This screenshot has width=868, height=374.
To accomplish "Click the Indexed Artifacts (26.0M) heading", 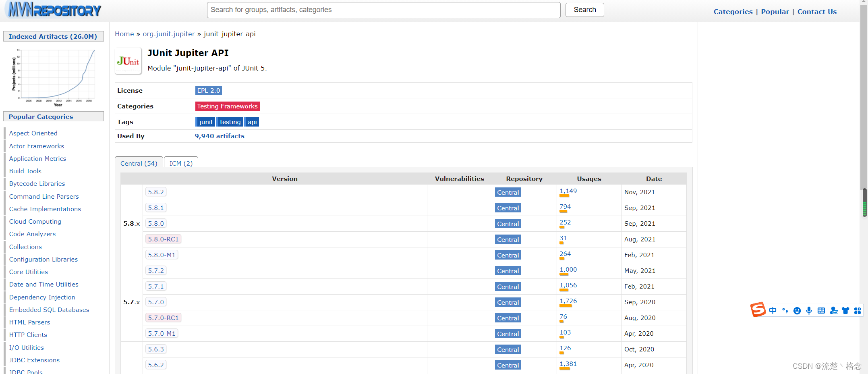I will click(x=53, y=36).
